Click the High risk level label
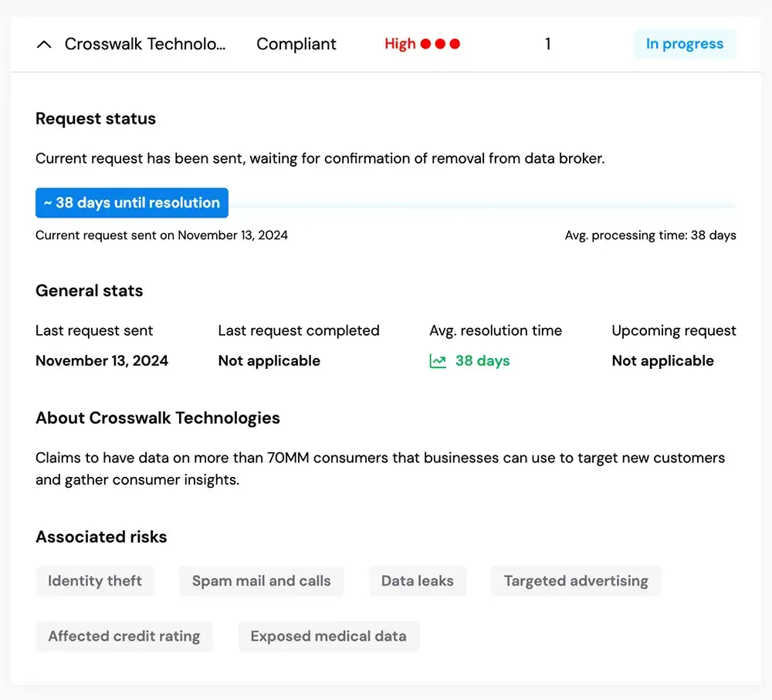Viewport: 772px width, 700px height. coord(400,44)
